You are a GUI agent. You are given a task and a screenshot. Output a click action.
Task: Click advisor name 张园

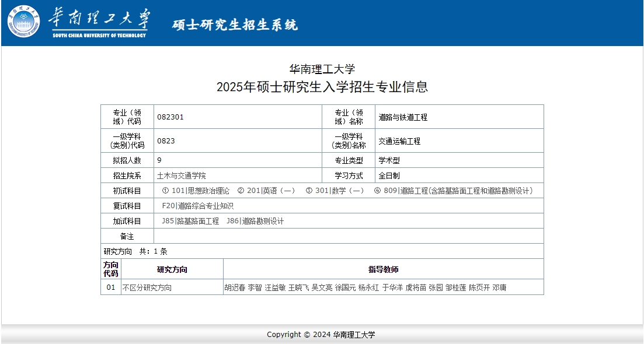click(436, 287)
